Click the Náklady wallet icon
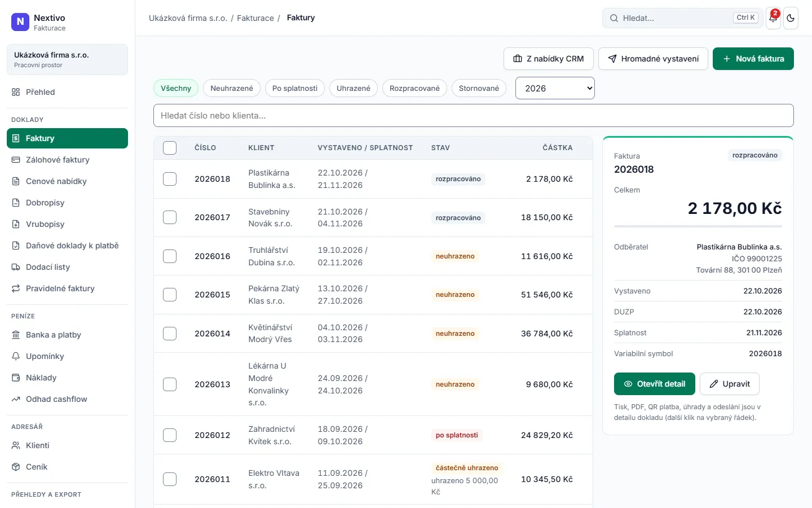812x508 pixels. tap(16, 378)
